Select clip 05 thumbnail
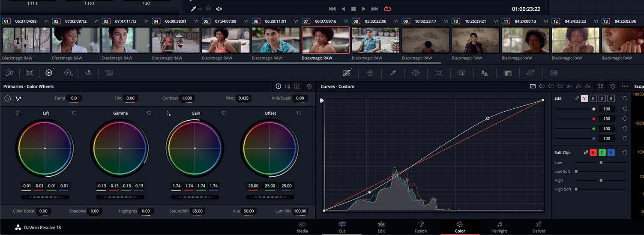 226,40
